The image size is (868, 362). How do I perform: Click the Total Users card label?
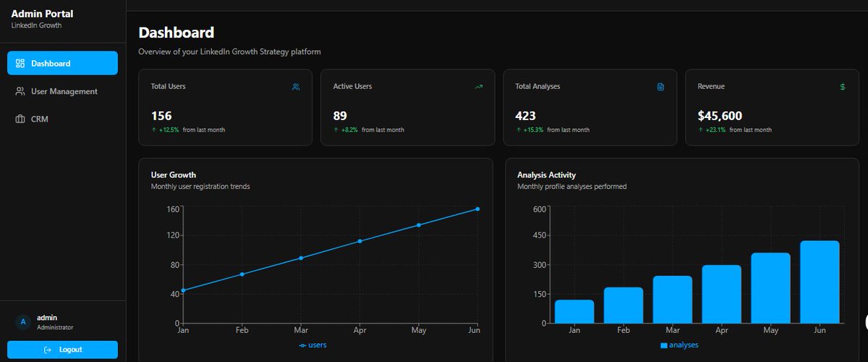168,86
